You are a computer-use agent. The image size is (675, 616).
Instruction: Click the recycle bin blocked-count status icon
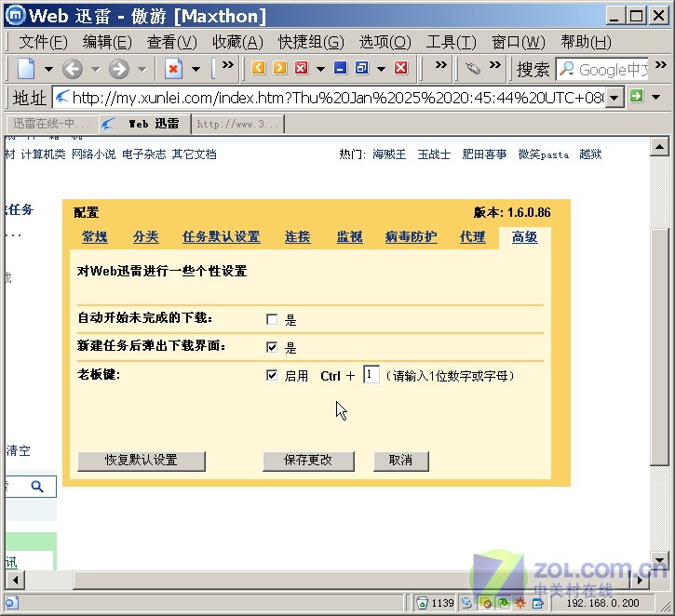pos(423,603)
